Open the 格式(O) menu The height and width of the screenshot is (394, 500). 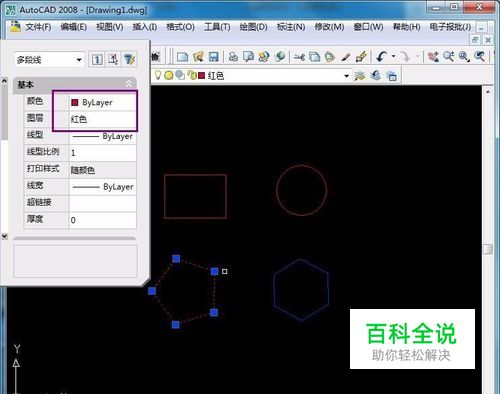click(180, 27)
